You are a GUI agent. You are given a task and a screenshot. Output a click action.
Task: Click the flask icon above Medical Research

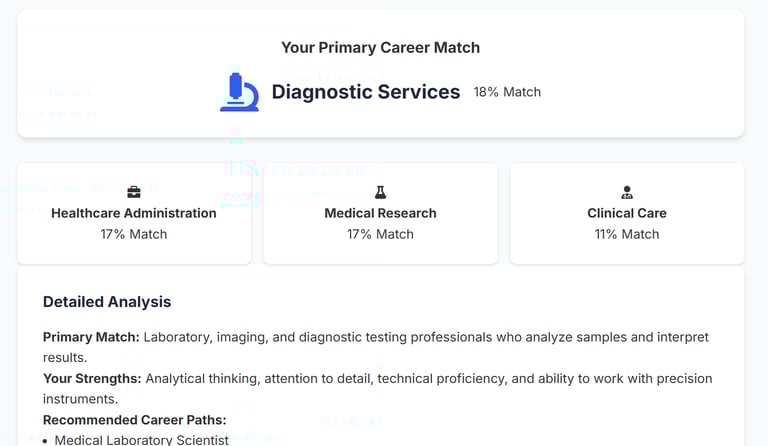click(x=380, y=192)
